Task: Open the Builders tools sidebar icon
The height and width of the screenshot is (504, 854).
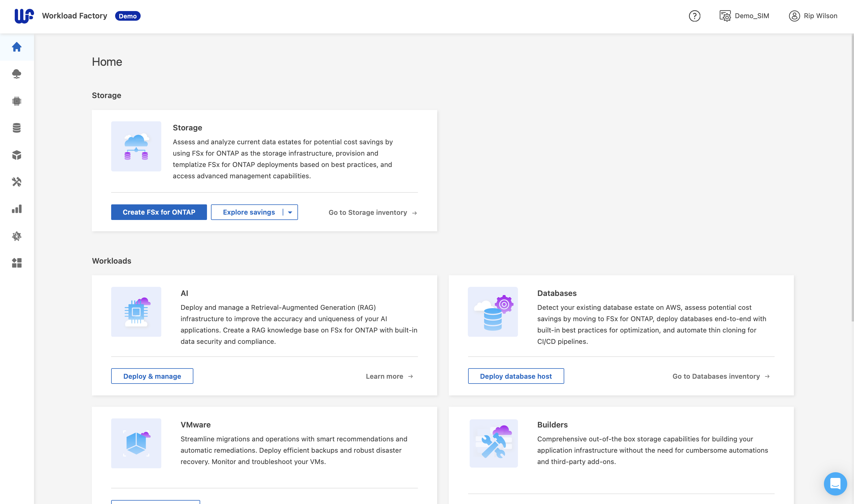Action: 17,182
